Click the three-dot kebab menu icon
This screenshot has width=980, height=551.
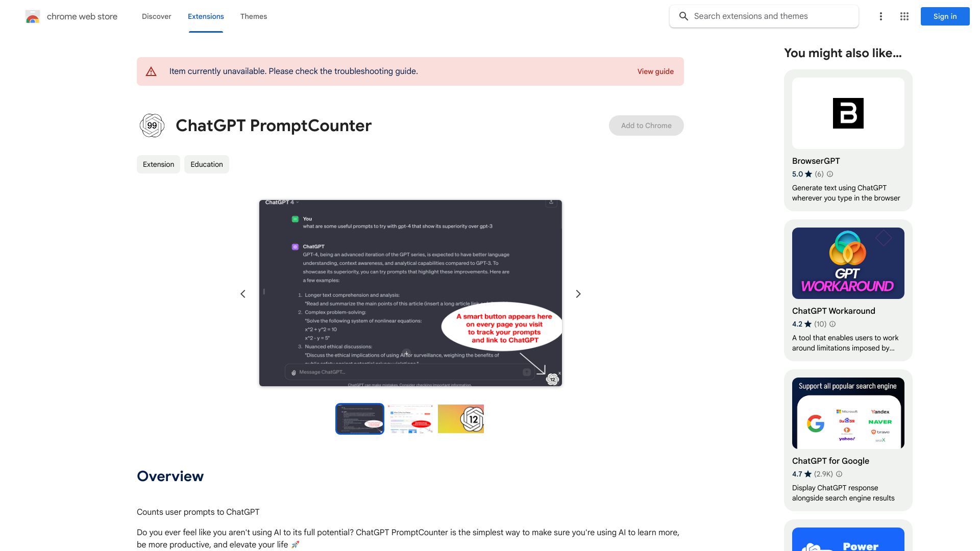tap(880, 16)
